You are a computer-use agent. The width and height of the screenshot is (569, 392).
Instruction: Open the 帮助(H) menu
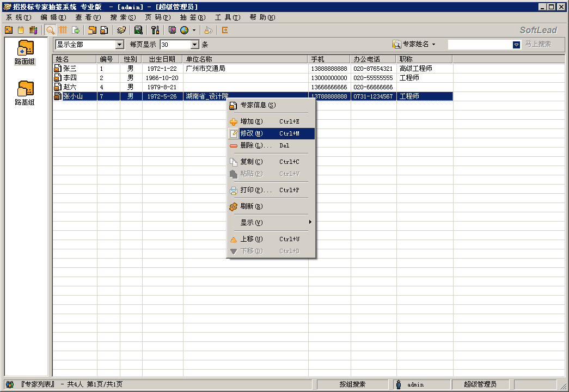pyautogui.click(x=262, y=17)
